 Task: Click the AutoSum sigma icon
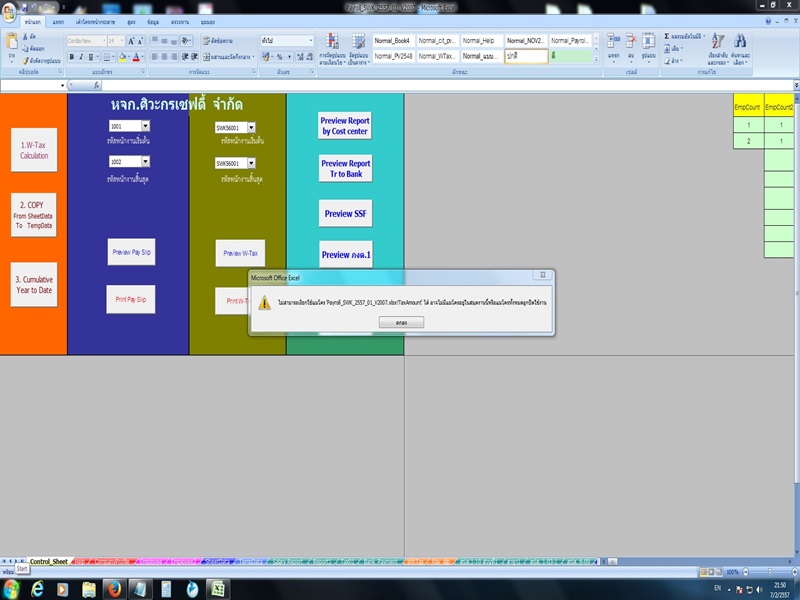pos(667,37)
